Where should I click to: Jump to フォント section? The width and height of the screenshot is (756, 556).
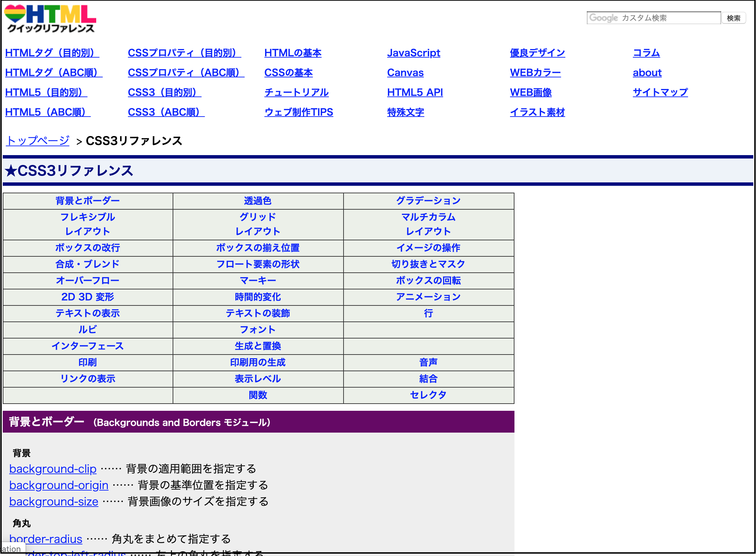(258, 330)
